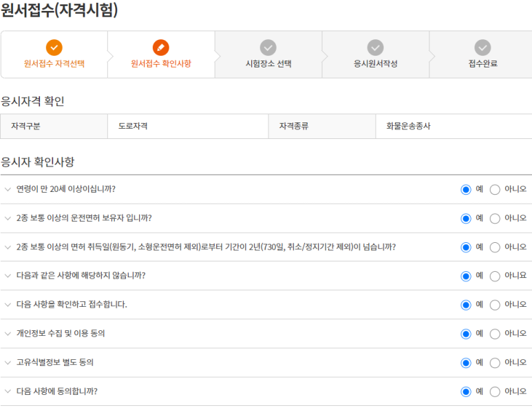Go to the 접수완료 step label
Screen dimensions: 532x408
(483, 63)
